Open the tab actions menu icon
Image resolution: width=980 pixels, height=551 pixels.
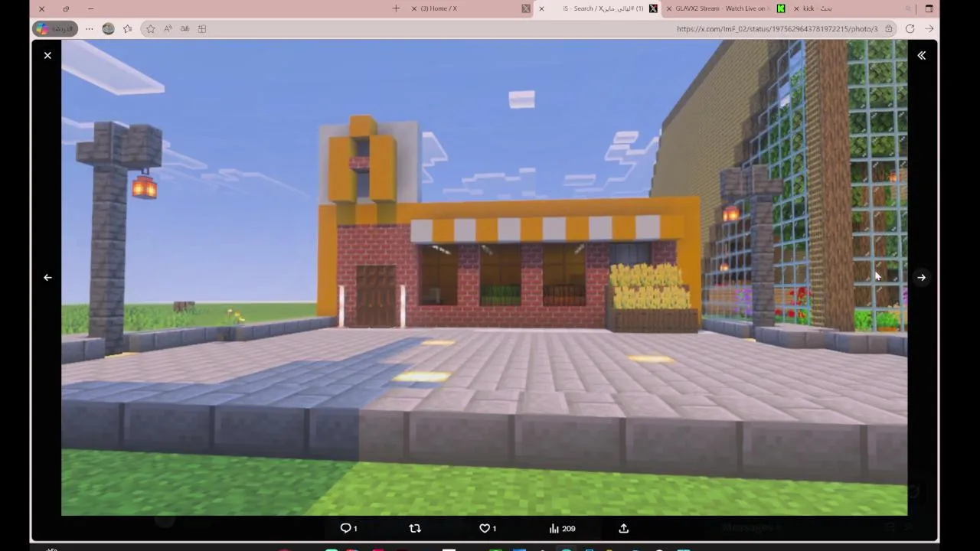pos(929,8)
